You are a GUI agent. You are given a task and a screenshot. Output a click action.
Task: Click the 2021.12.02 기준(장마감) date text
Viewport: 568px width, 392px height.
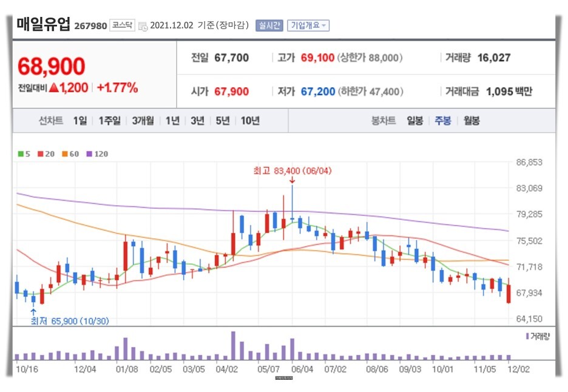199,25
